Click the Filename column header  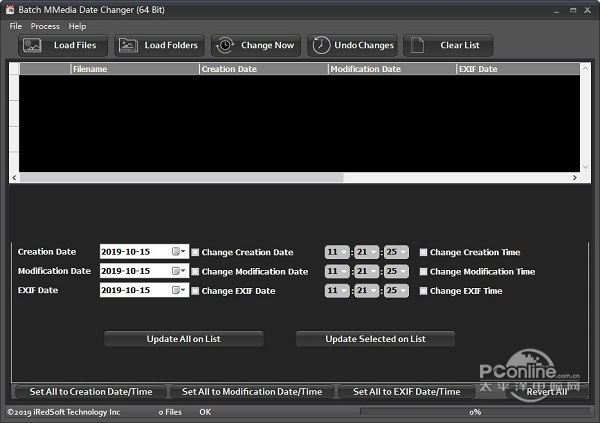pos(135,69)
